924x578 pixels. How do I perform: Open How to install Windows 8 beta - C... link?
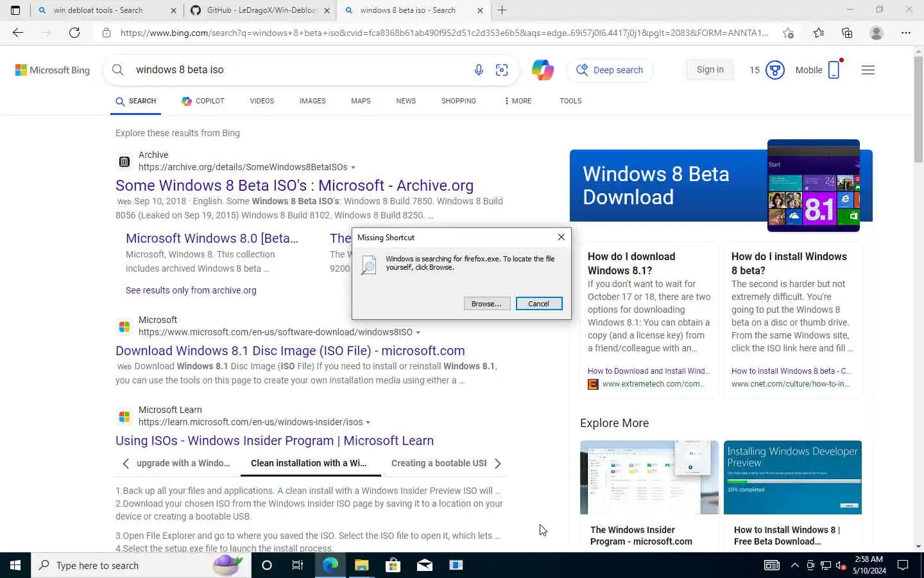click(x=791, y=371)
